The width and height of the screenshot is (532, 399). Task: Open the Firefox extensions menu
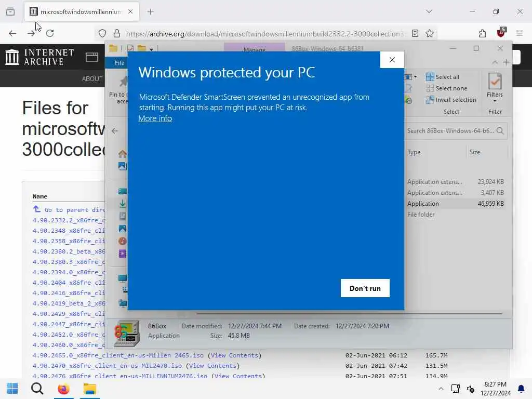[x=482, y=33]
